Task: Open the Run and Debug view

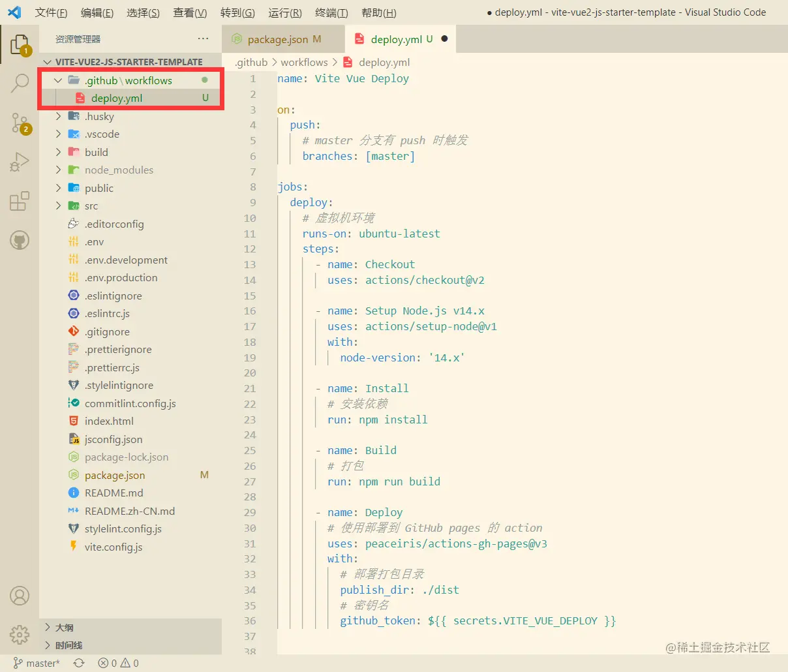Action: coord(20,162)
